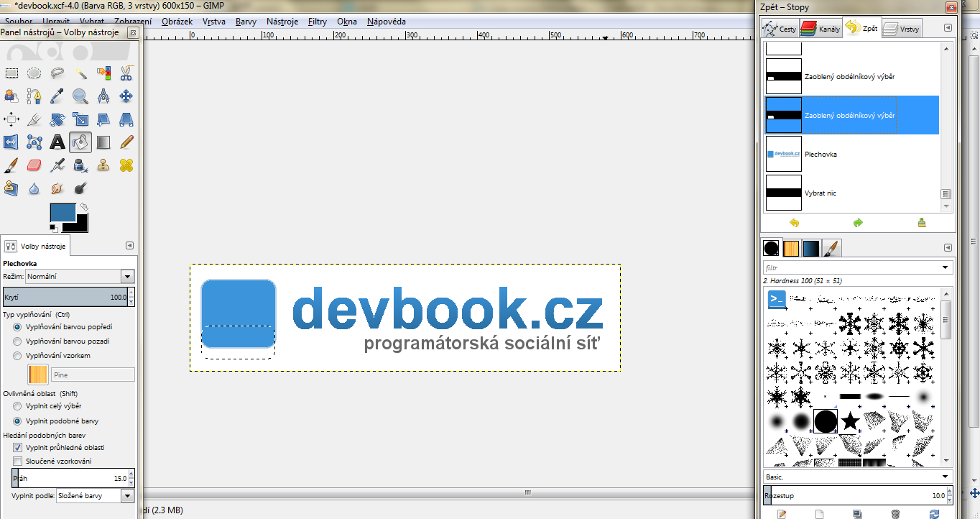Select the Rotate tool
The image size is (980, 519).
coord(57,119)
